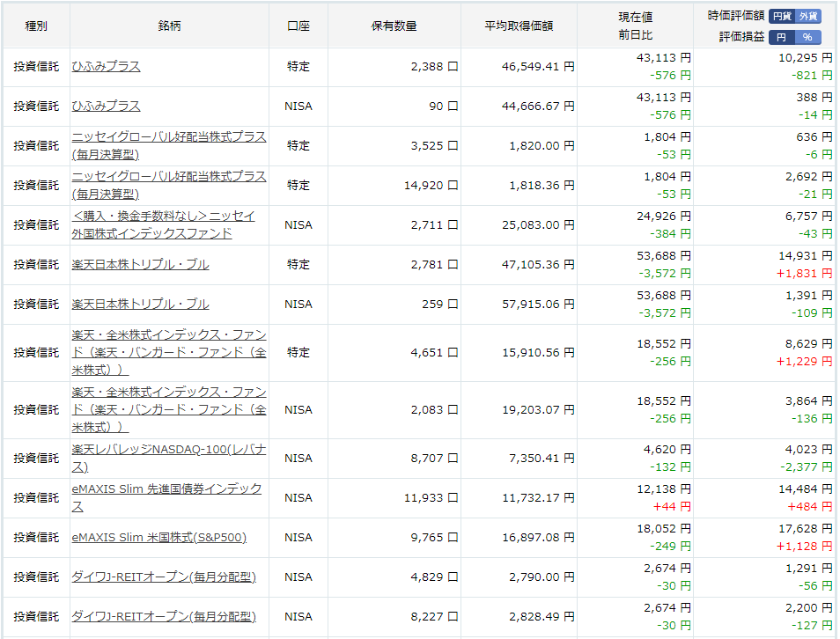Select average cost 25,083.00 円
The height and width of the screenshot is (639, 840).
(x=538, y=225)
